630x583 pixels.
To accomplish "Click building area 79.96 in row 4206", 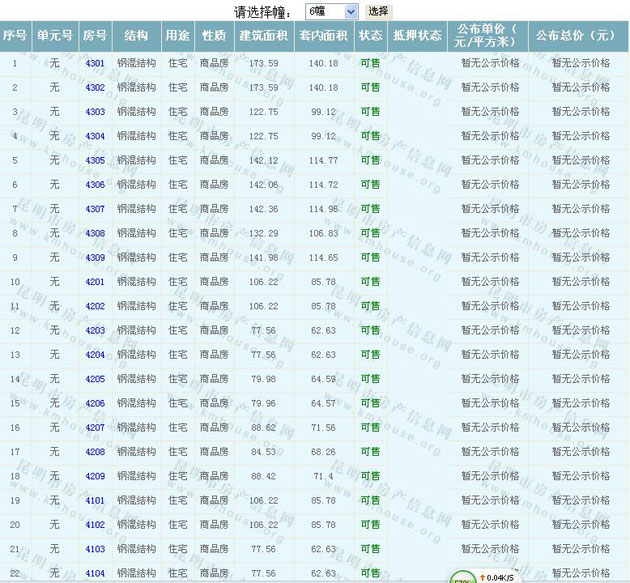I will coord(264,403).
